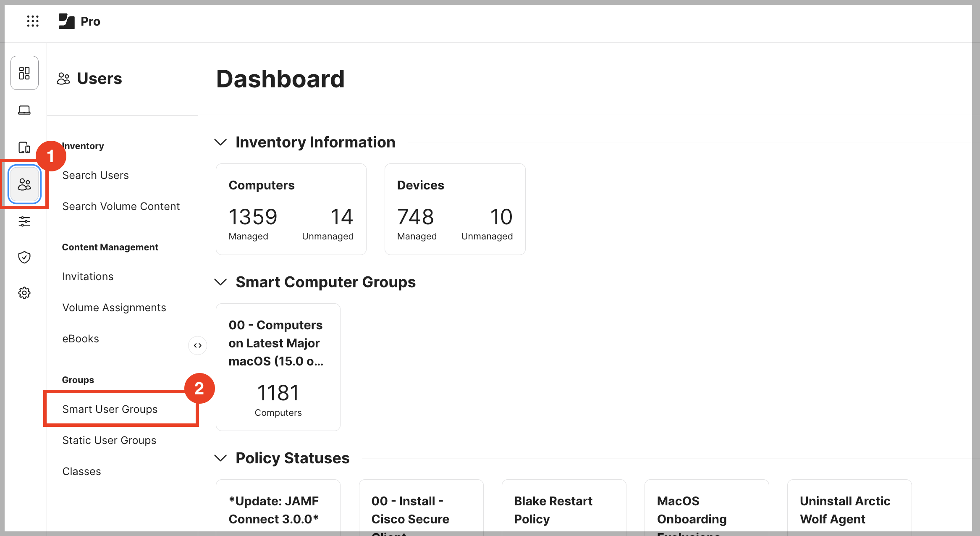Screen dimensions: 980x536
Task: Click the Content Management section label
Action: (110, 247)
